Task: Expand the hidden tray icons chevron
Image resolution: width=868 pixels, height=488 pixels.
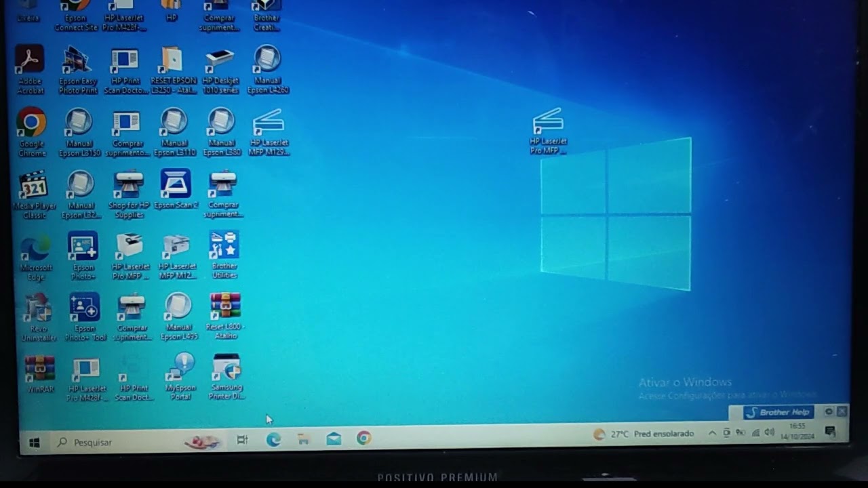Action: [x=712, y=433]
